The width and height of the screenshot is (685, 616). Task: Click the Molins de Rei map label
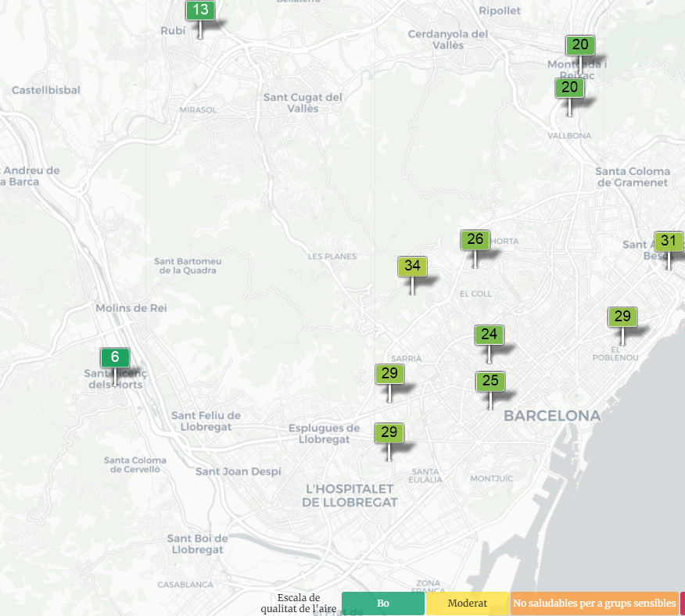click(x=131, y=308)
